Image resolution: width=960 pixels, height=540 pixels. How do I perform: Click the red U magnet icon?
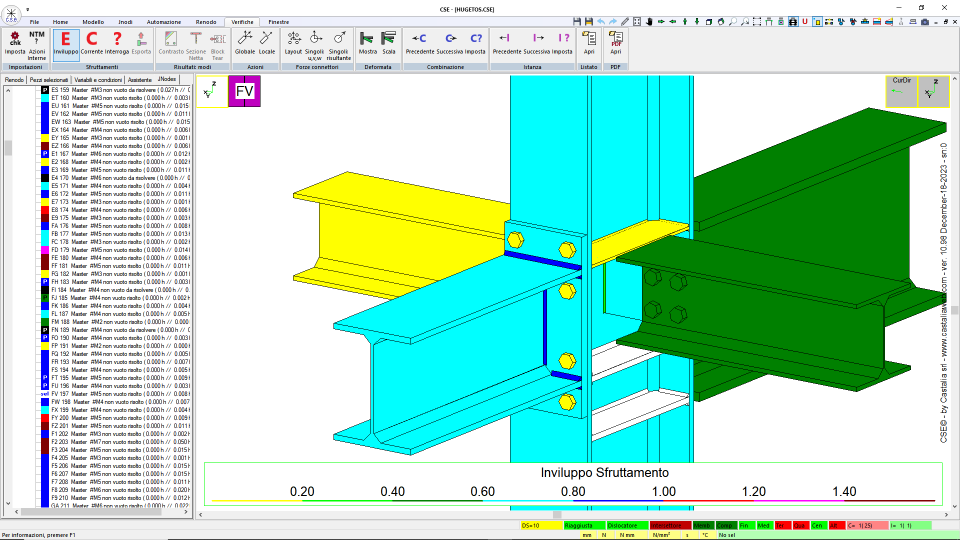pos(804,21)
